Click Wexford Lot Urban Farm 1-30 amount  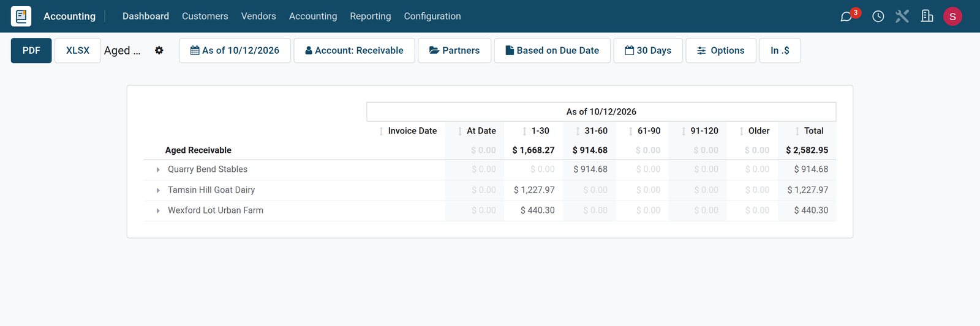pyautogui.click(x=538, y=210)
